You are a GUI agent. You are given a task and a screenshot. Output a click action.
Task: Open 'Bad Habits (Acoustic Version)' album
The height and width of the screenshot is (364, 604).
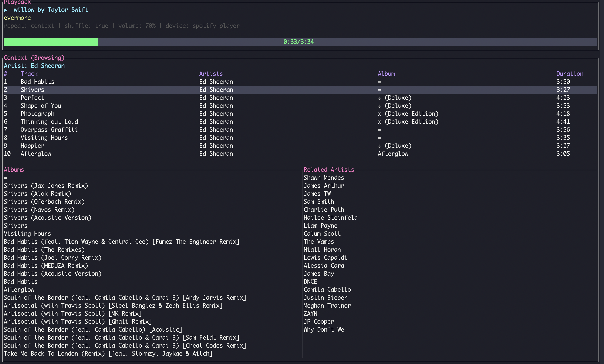(52, 274)
